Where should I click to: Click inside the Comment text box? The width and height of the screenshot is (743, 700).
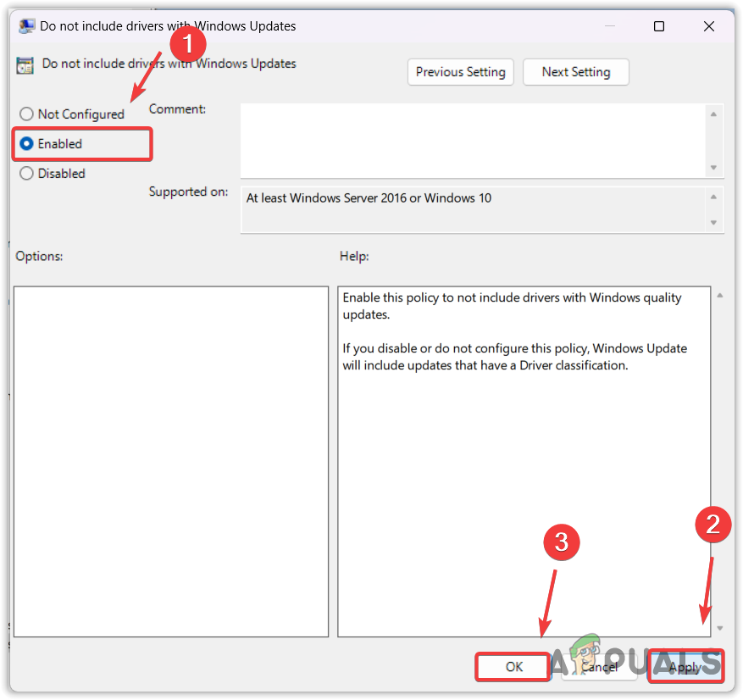[472, 140]
